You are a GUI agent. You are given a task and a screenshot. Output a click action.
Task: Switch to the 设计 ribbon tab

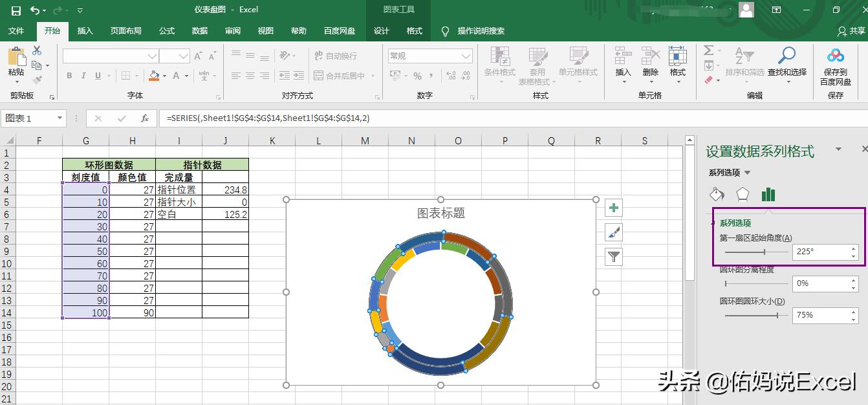(380, 30)
